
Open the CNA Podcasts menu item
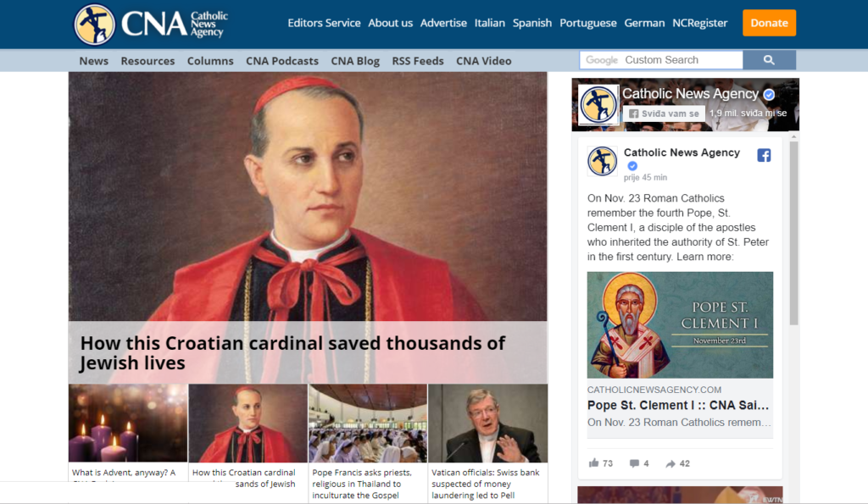tap(282, 61)
